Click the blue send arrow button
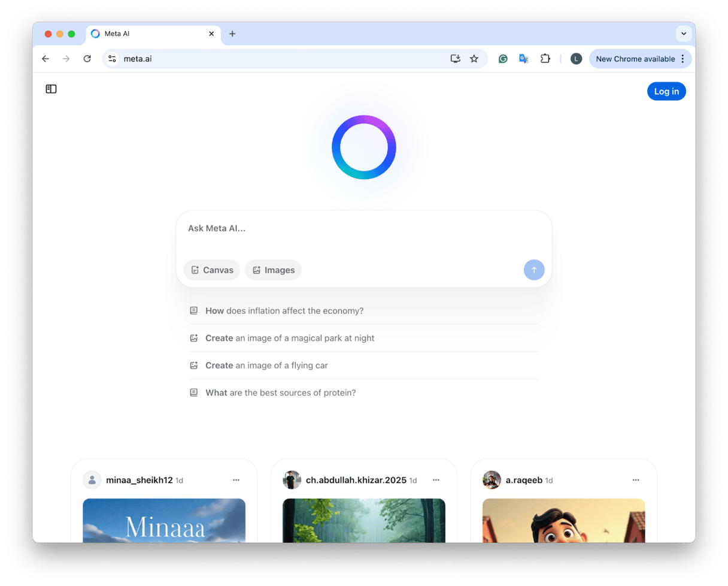This screenshot has height=586, width=728. click(x=533, y=270)
